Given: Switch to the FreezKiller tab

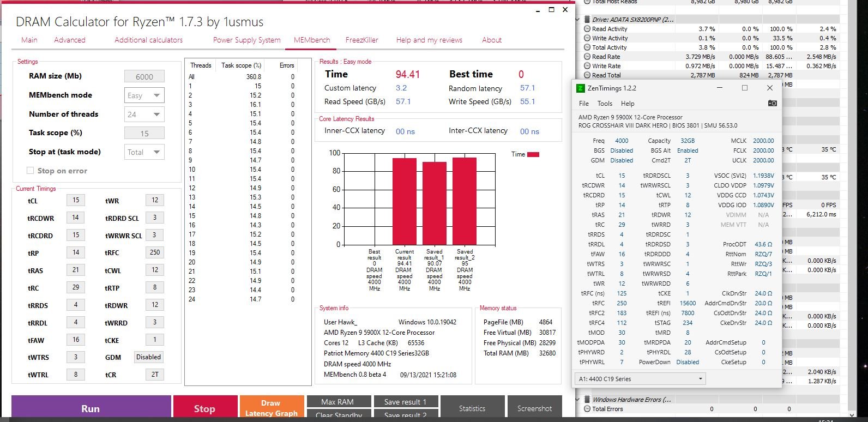Looking at the screenshot, I should pos(361,40).
